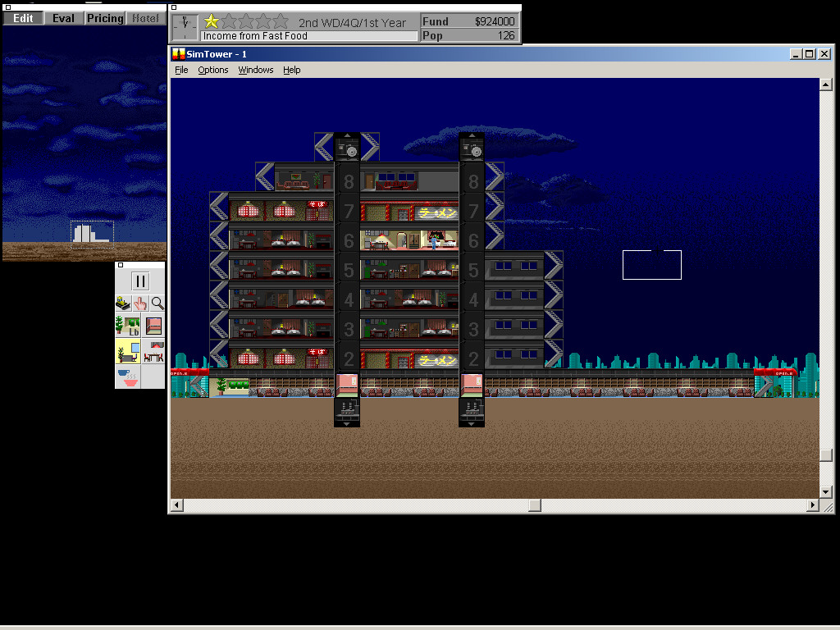Click the red soba shop sign on floor 7
This screenshot has width=840, height=630.
point(317,204)
